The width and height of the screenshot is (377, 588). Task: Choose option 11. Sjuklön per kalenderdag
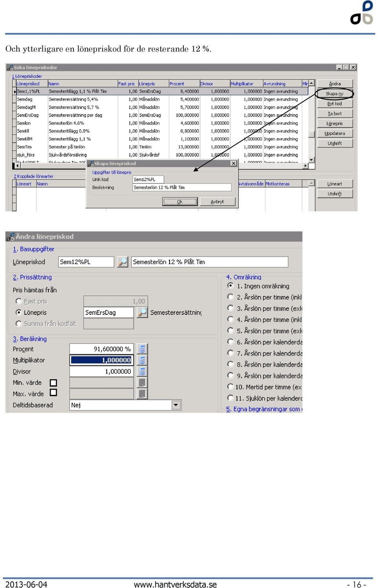coord(231,398)
